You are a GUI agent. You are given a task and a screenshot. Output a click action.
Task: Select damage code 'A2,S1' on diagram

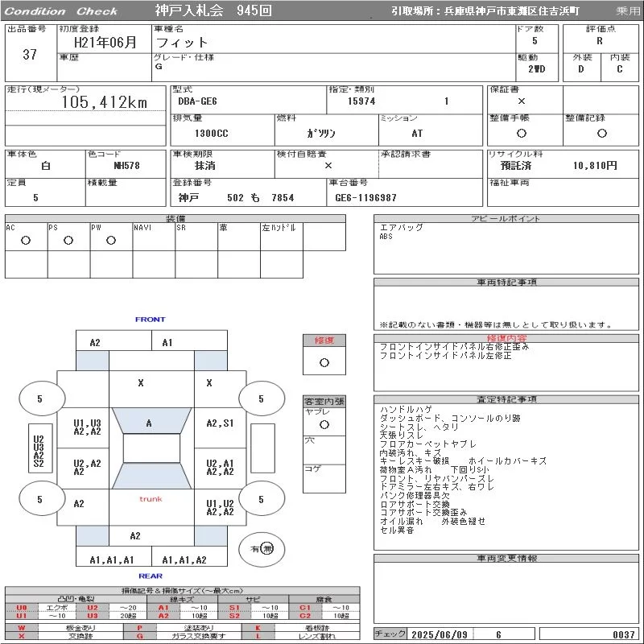tap(220, 423)
